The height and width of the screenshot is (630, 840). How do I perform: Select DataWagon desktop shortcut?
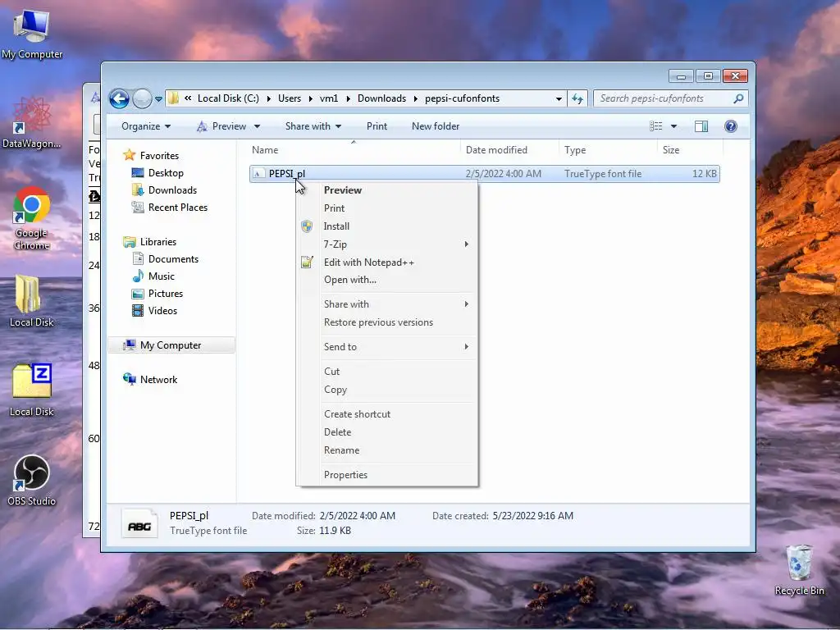point(32,123)
